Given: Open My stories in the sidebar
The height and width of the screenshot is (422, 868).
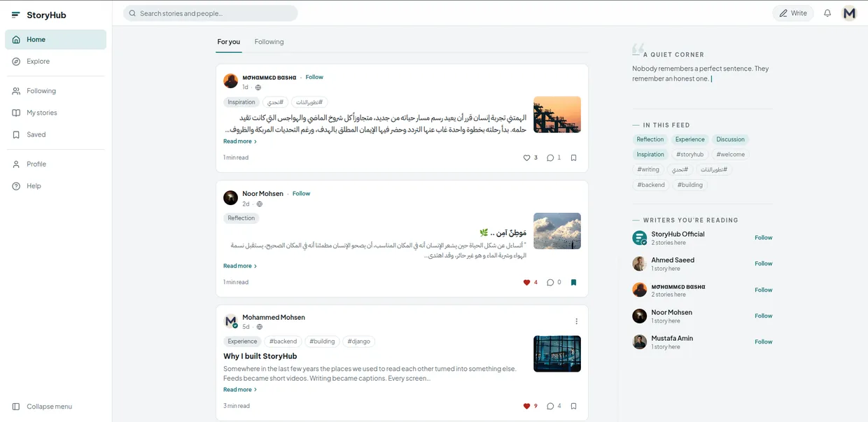Looking at the screenshot, I should pyautogui.click(x=55, y=113).
